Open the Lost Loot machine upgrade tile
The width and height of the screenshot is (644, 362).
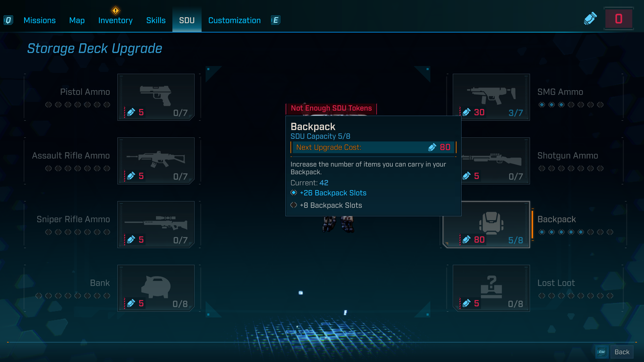coord(491,288)
